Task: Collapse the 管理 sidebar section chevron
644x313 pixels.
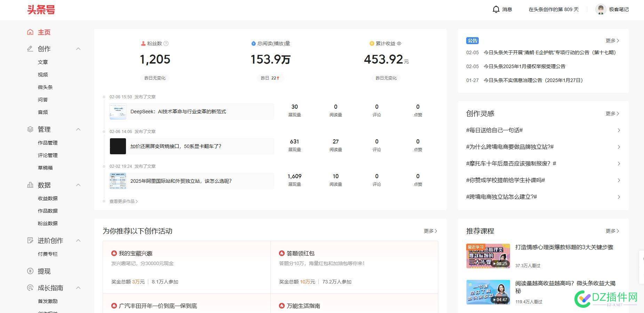Action: (78, 130)
